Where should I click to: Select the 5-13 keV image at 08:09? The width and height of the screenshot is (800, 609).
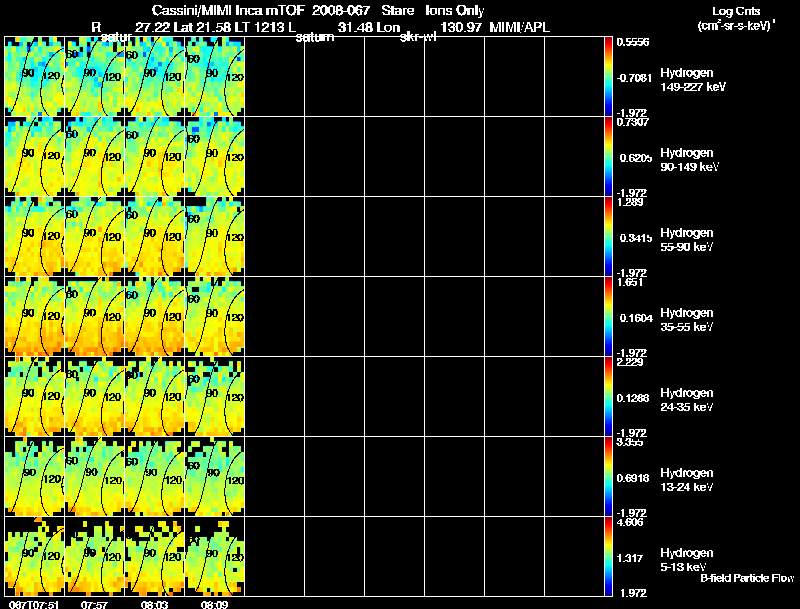[215, 556]
